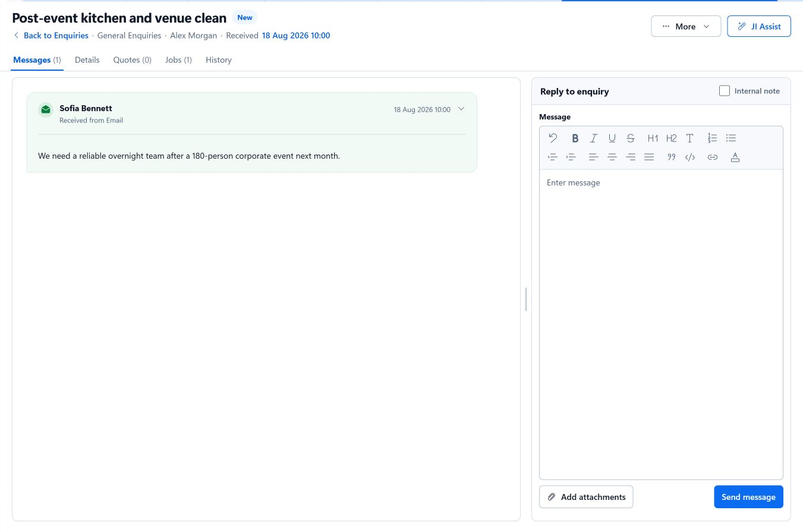Image resolution: width=803 pixels, height=532 pixels.
Task: Decrease indent with the outdent icon
Action: (x=553, y=157)
